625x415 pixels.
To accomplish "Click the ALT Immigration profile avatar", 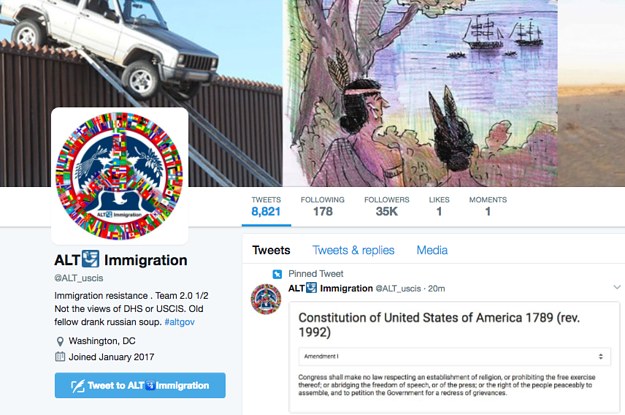I will coord(120,176).
